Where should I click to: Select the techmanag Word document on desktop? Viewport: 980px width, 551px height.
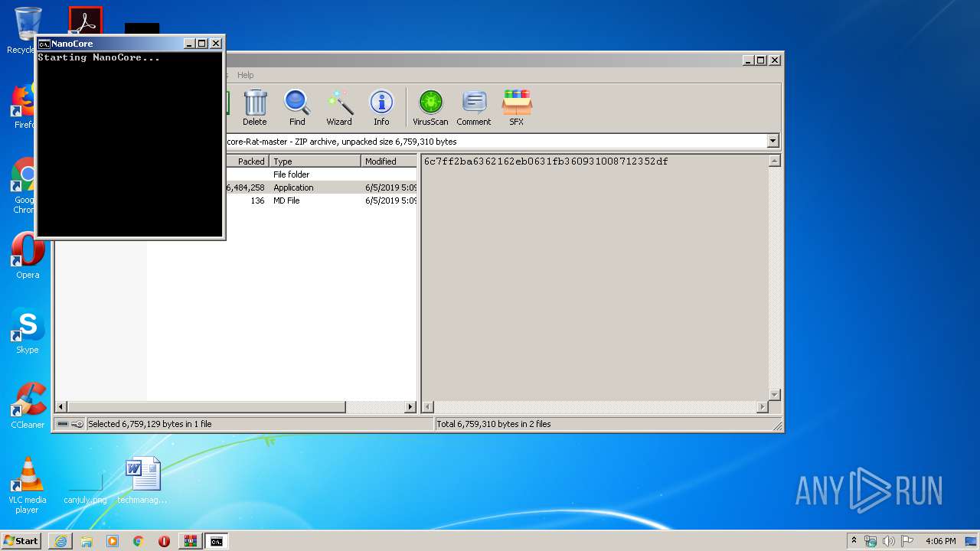[x=142, y=481]
